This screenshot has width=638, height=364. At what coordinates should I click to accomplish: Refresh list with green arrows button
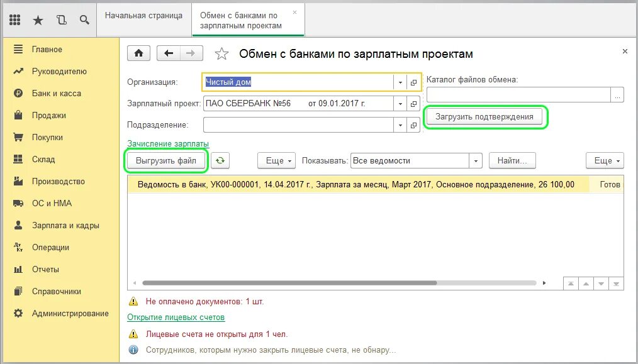click(220, 161)
